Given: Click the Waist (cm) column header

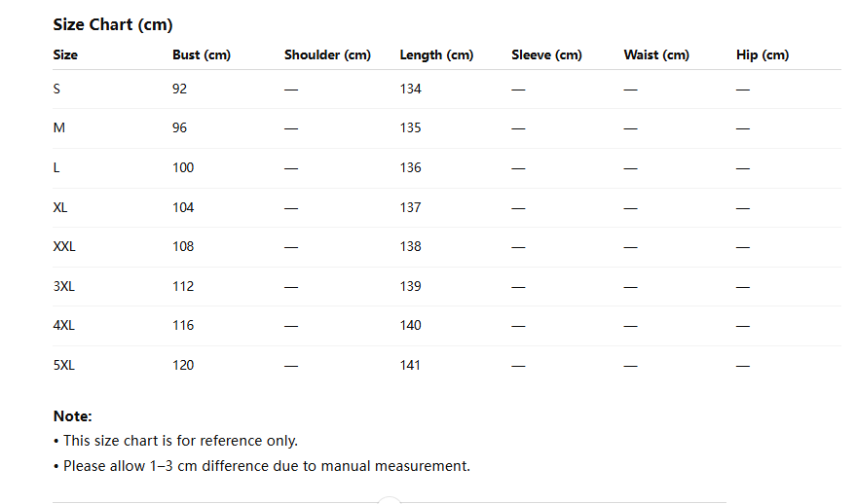Looking at the screenshot, I should [x=656, y=55].
